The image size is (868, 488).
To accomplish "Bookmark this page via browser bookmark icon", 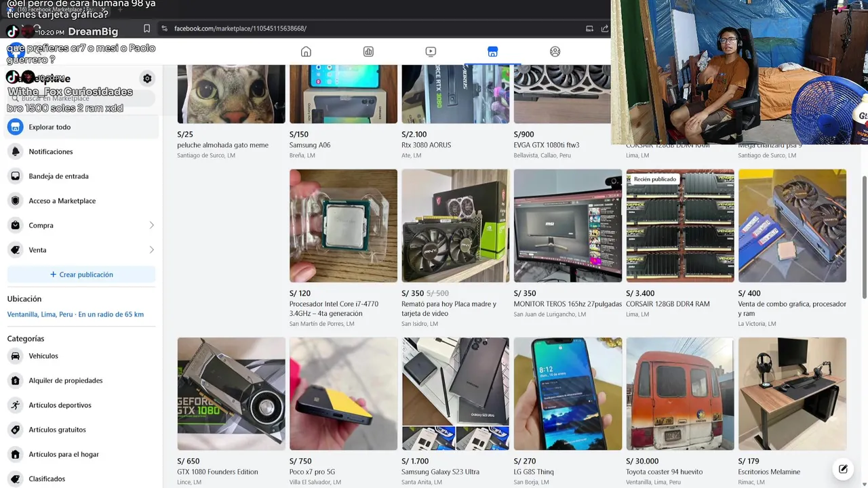I will pyautogui.click(x=146, y=28).
